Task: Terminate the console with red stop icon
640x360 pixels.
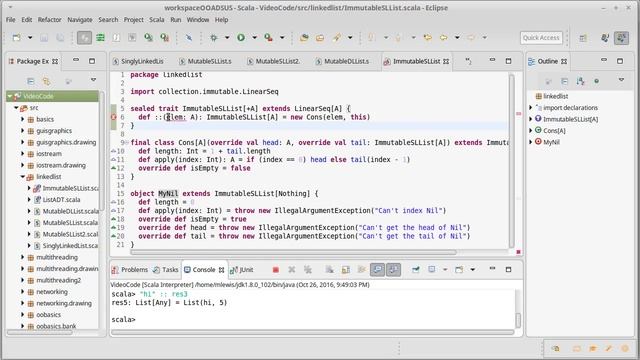Action: pyautogui.click(x=276, y=269)
